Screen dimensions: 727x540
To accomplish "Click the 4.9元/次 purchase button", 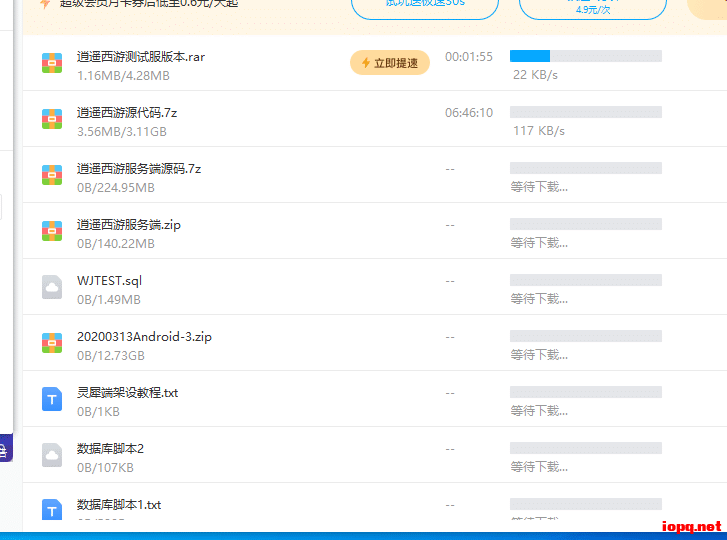I will pos(592,6).
